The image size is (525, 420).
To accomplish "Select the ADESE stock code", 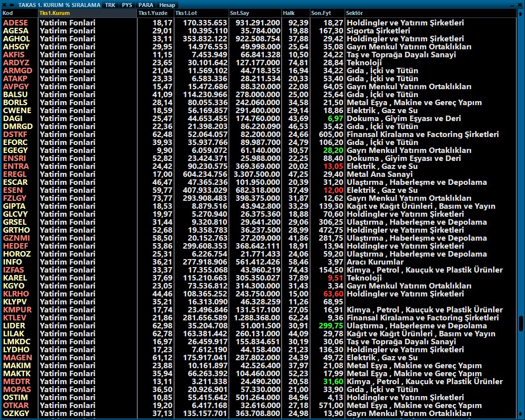I will pos(15,23).
